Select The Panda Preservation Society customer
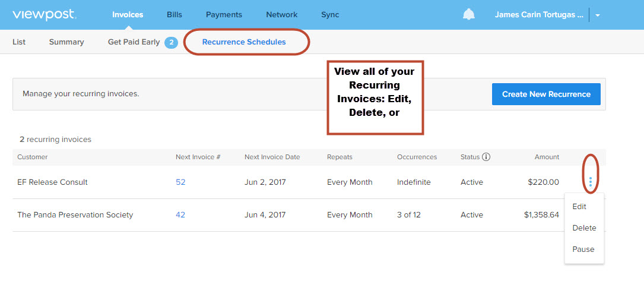This screenshot has width=644, height=281. coord(75,215)
